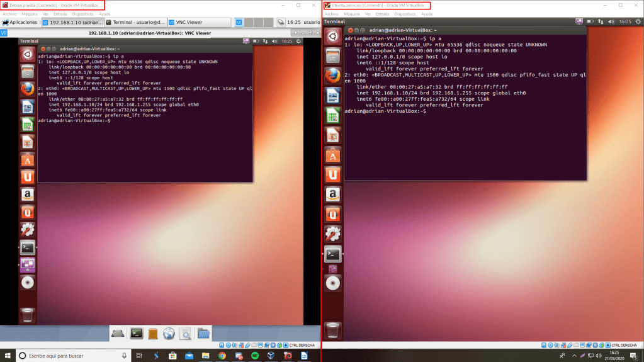Open the web browser globe in Debian dock
The height and width of the screenshot is (362, 644).
[x=169, y=333]
